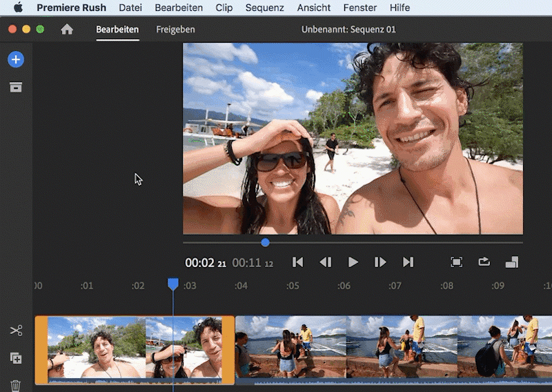The image size is (552, 392).
Task: Open the project assets panel icon
Action: (x=15, y=87)
